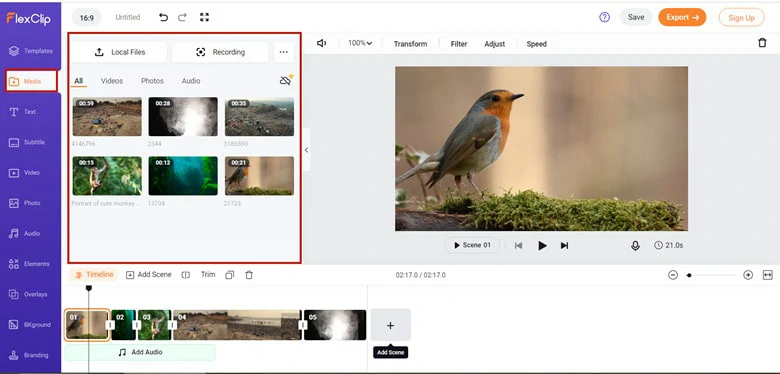Open the Speed tool

536,44
